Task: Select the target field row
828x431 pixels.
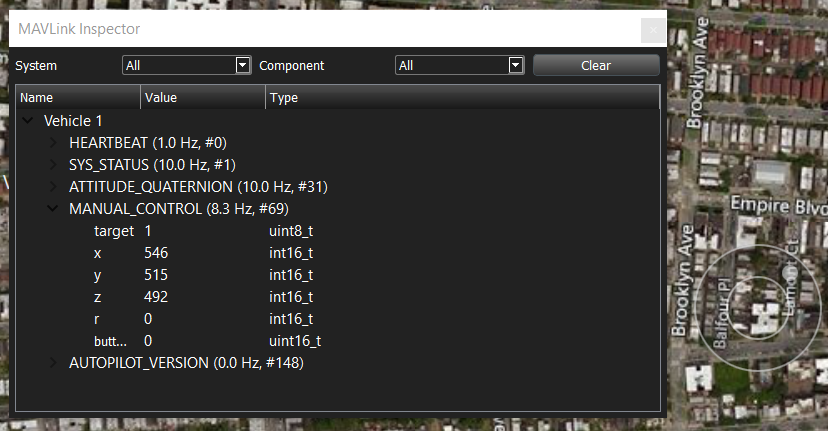Action: point(338,231)
